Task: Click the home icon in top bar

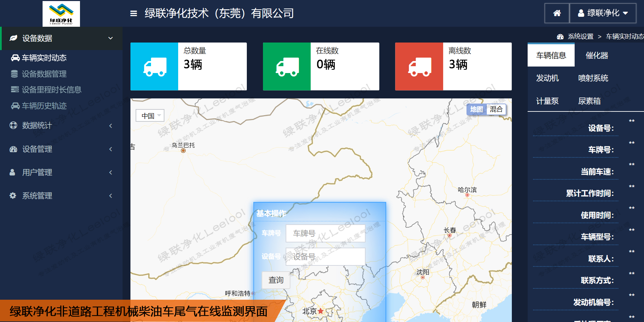Action: (x=556, y=13)
